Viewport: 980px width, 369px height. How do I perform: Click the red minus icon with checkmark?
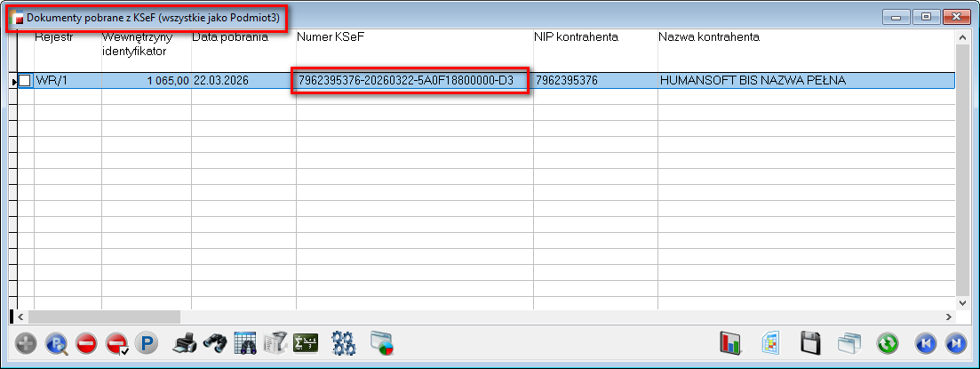(116, 343)
